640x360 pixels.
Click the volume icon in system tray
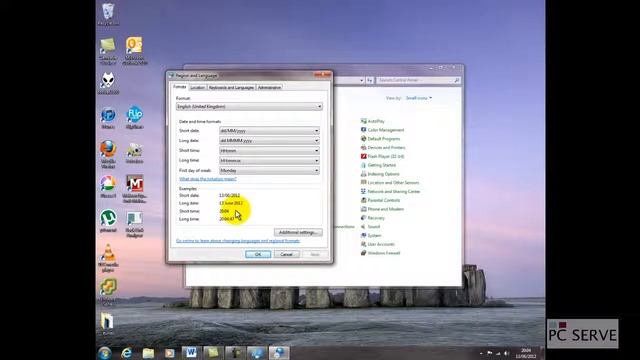click(507, 353)
